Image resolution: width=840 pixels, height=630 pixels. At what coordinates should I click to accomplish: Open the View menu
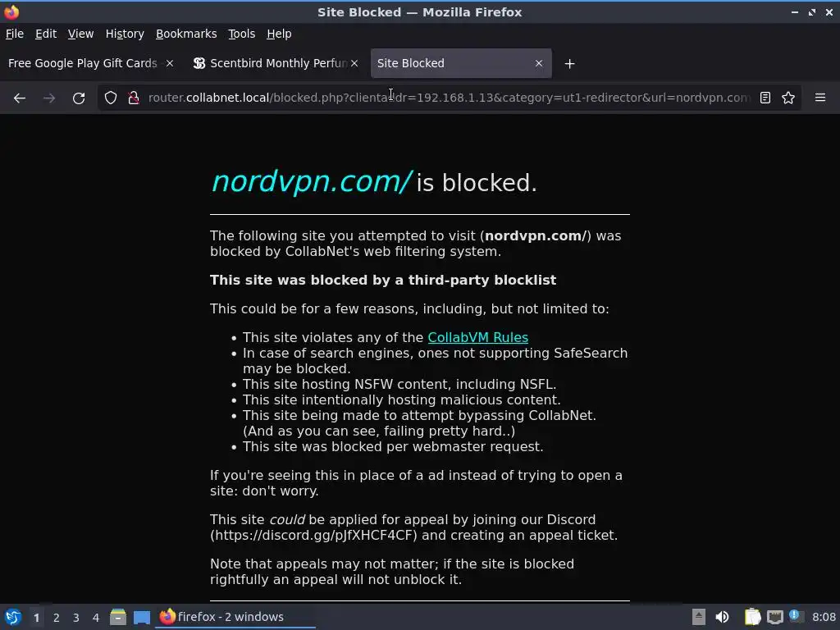click(81, 34)
